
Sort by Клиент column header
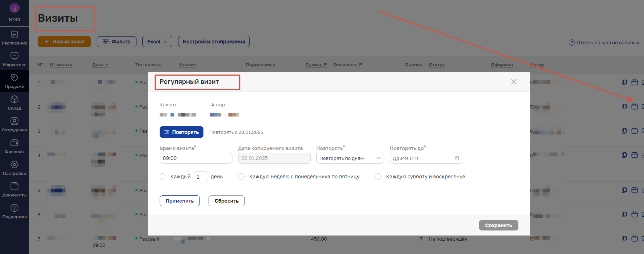(188, 65)
